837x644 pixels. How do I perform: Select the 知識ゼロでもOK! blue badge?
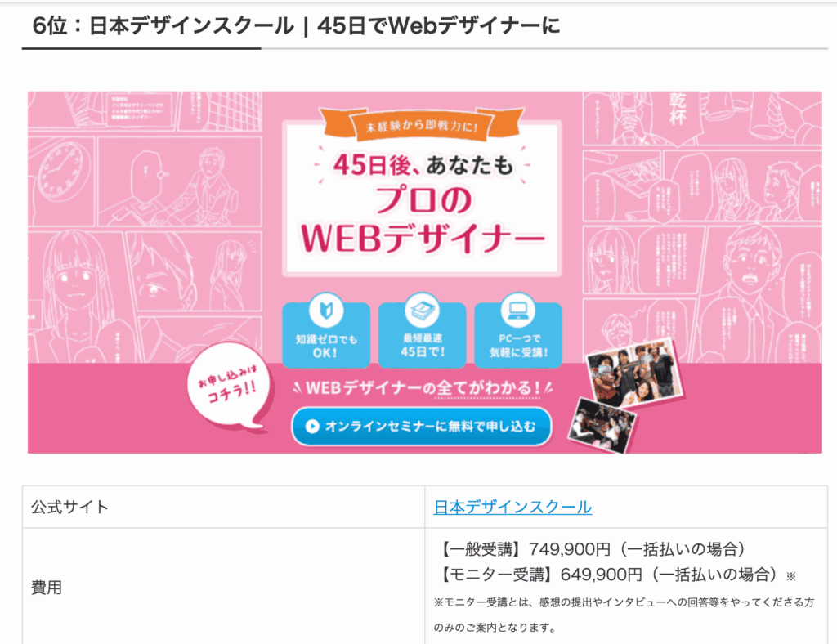pyautogui.click(x=326, y=335)
